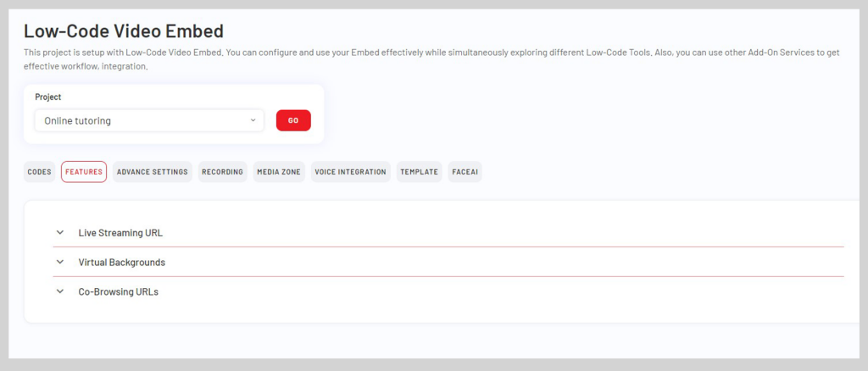Expand the Live Streaming URL chevron

(x=60, y=232)
